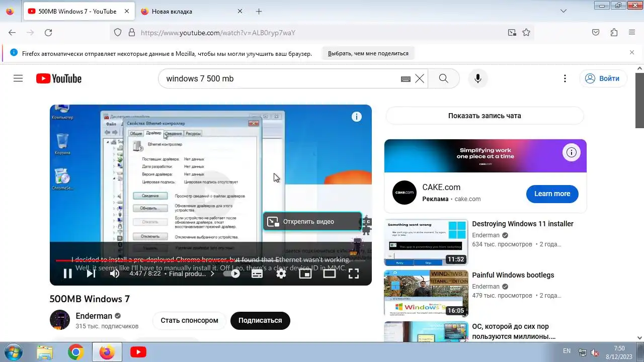644x362 pixels.
Task: Open File Explorer from taskbar
Action: tap(45, 352)
